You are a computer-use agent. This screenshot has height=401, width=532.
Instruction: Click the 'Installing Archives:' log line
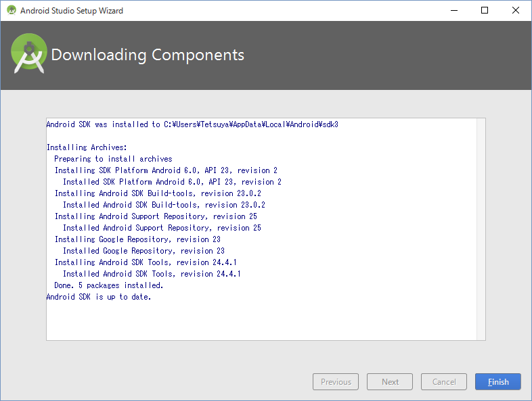pyautogui.click(x=87, y=147)
